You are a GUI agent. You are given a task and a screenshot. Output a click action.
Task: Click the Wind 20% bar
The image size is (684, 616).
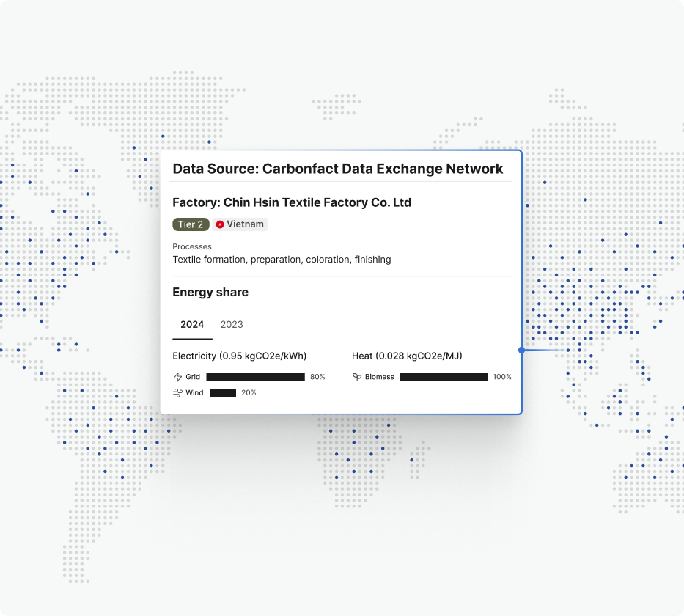[223, 393]
